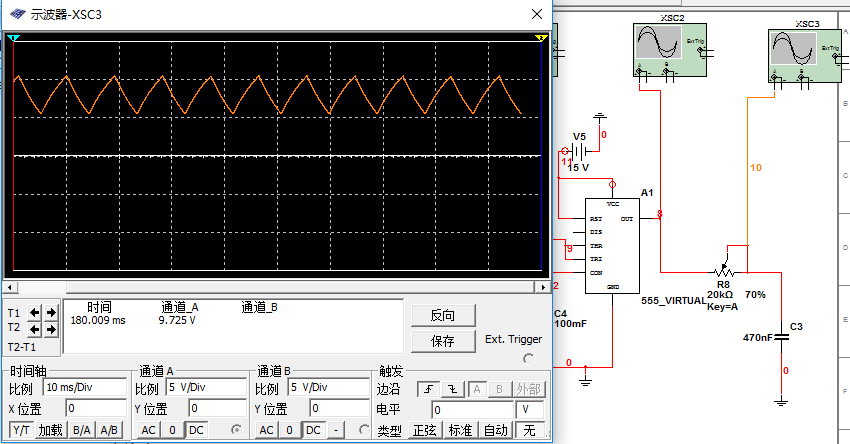Click Channel B Y 位置 input field
The height and width of the screenshot is (444, 850).
339,408
